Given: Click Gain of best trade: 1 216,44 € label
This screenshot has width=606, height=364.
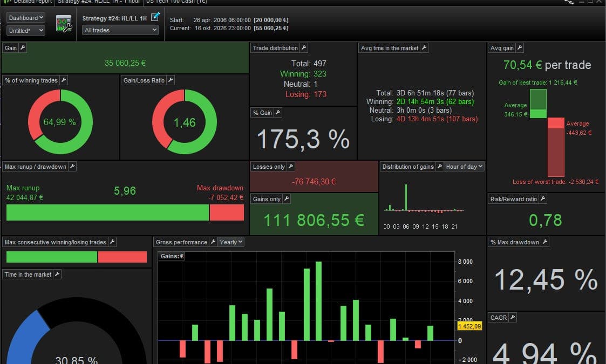Looking at the screenshot, I should [537, 83].
